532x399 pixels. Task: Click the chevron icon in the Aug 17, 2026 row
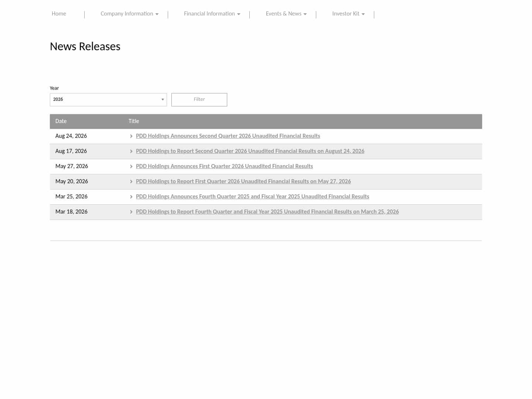click(131, 151)
